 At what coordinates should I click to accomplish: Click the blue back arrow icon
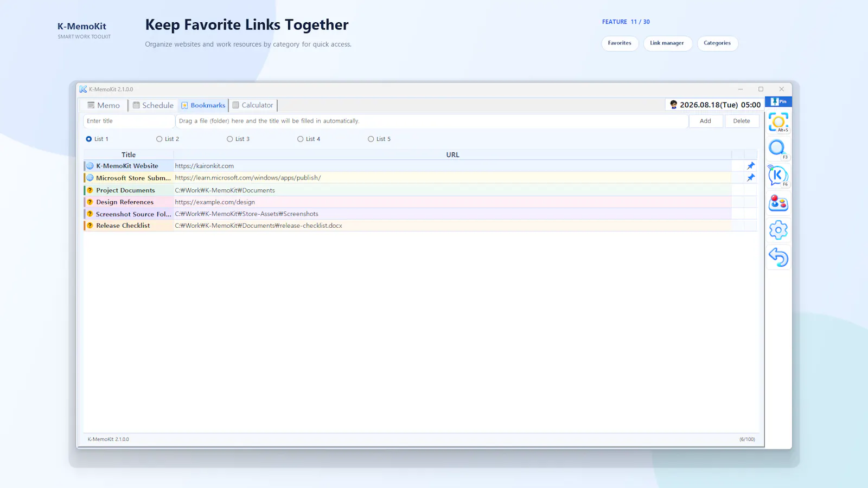point(778,257)
